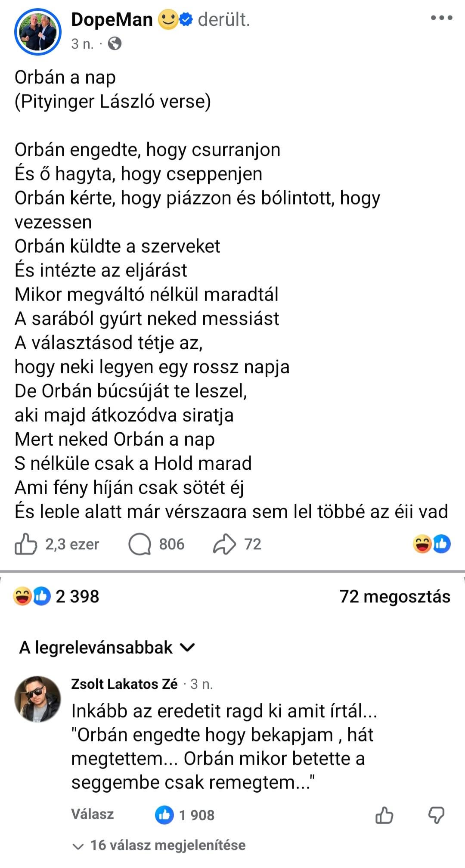This screenshot has width=465, height=868.
Task: Click the DopeMan page name
Action: (112, 20)
